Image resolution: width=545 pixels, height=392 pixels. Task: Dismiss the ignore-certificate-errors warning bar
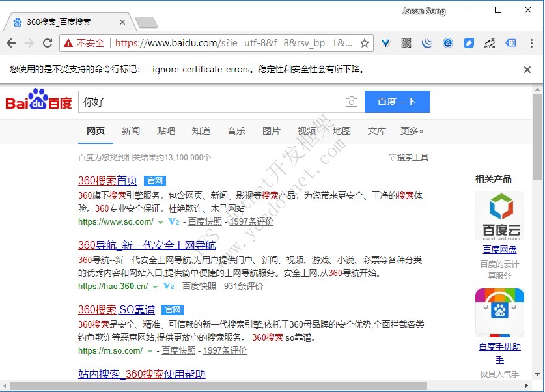[x=527, y=70]
